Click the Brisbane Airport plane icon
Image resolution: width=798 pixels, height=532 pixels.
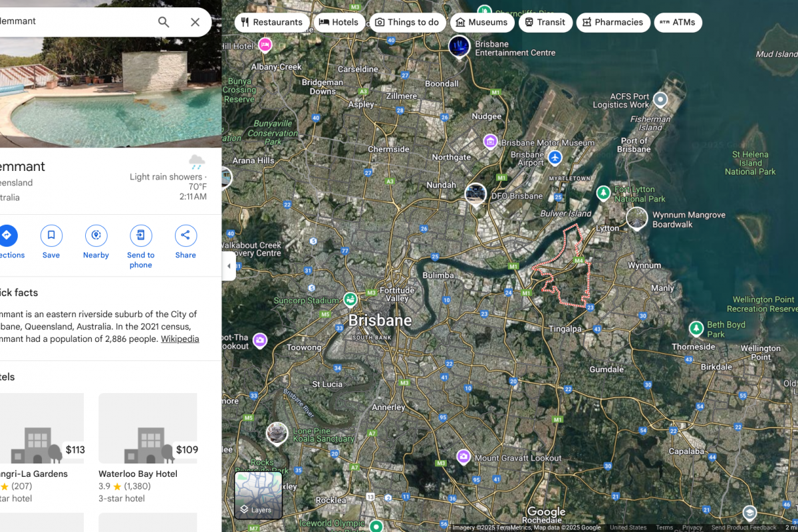tap(555, 158)
